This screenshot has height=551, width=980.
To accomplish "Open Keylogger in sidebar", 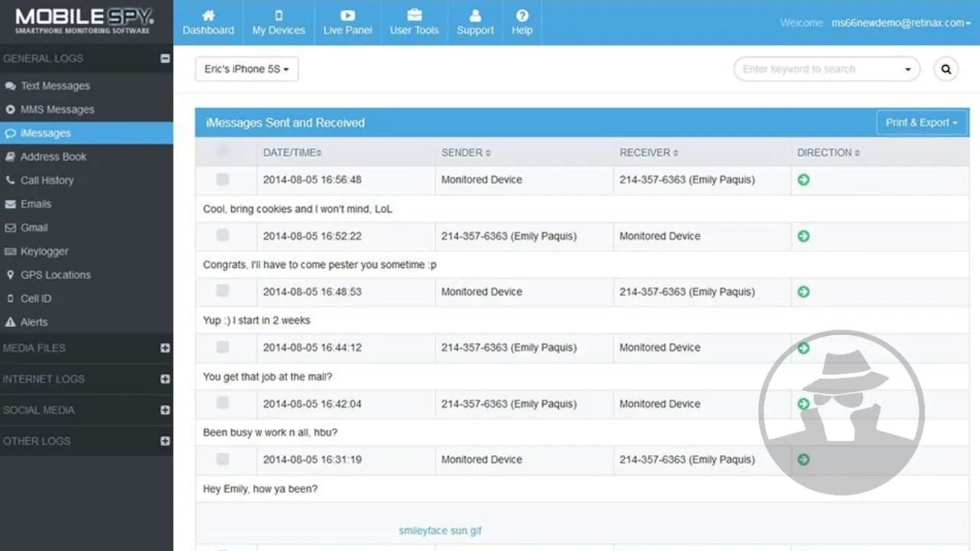I will [x=87, y=252].
